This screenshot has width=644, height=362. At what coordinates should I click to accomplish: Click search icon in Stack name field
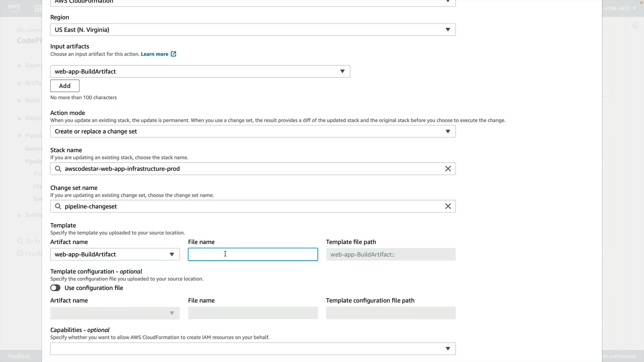[x=58, y=169]
